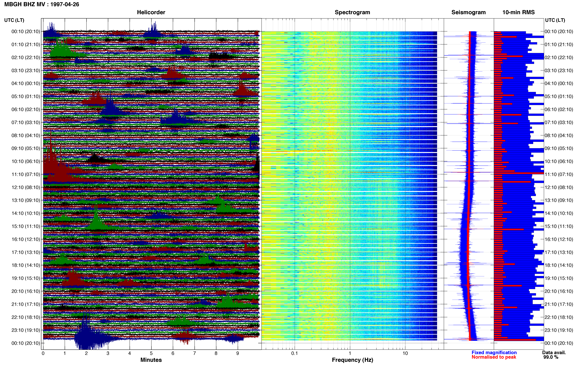Click left time label '05:10 (01:10)'
Image resolution: width=588 pixels, height=368 pixels.
pyautogui.click(x=26, y=96)
